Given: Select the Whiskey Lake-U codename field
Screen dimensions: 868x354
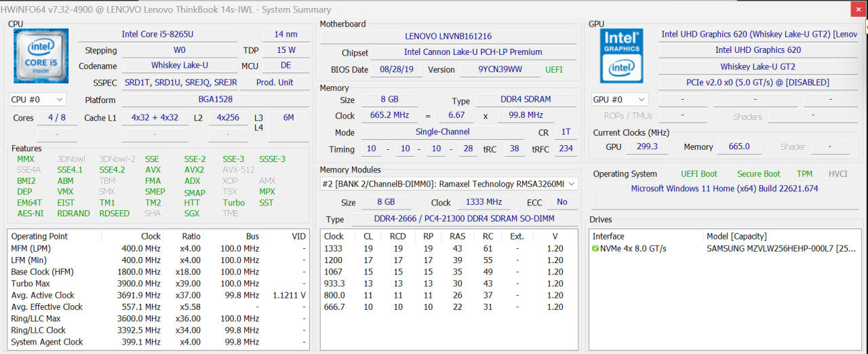Looking at the screenshot, I should 179,66.
